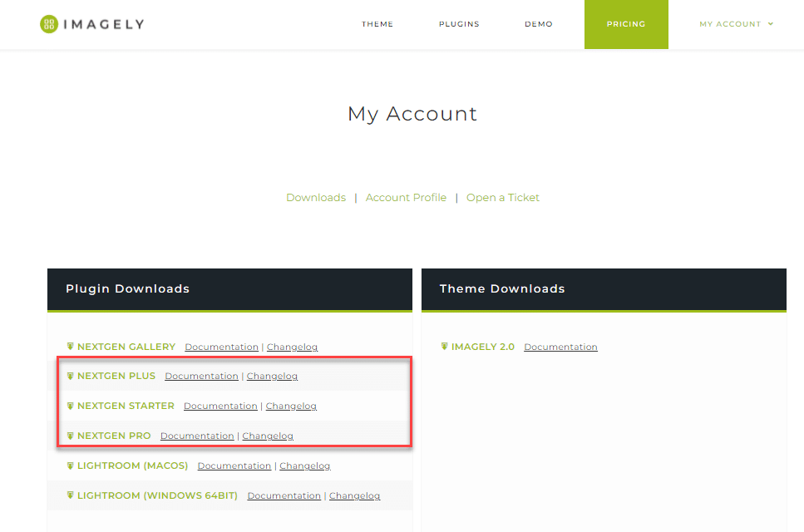Expand the My Account menu chevron

tap(770, 24)
